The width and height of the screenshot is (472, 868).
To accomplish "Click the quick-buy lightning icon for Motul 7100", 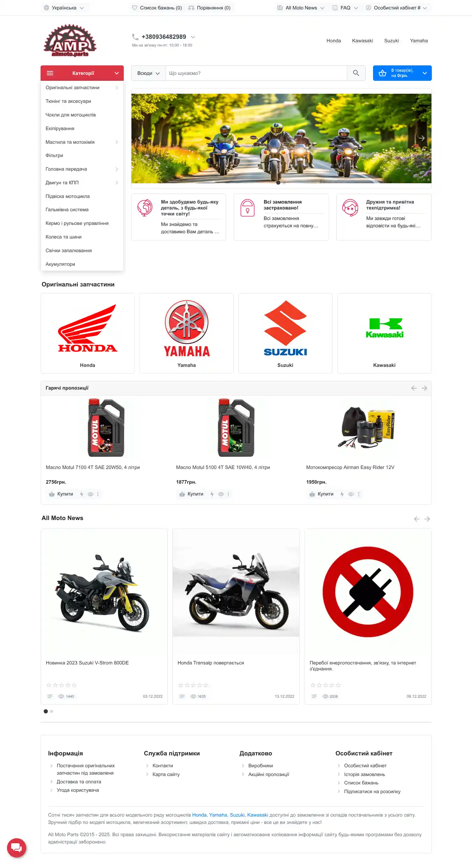I will tap(81, 494).
